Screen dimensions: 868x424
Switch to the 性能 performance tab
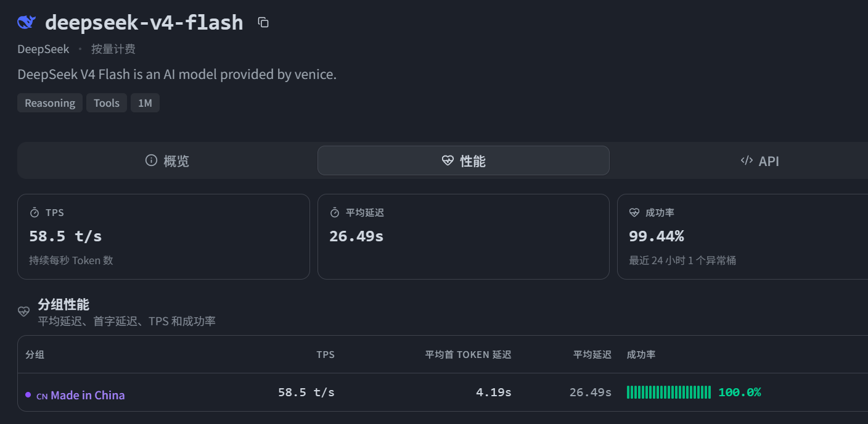[x=464, y=160]
